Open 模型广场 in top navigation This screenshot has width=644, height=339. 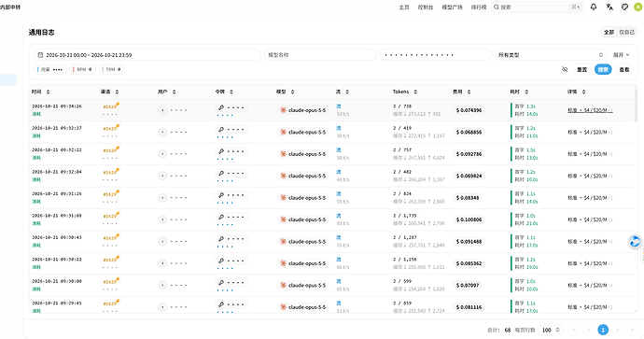[452, 7]
